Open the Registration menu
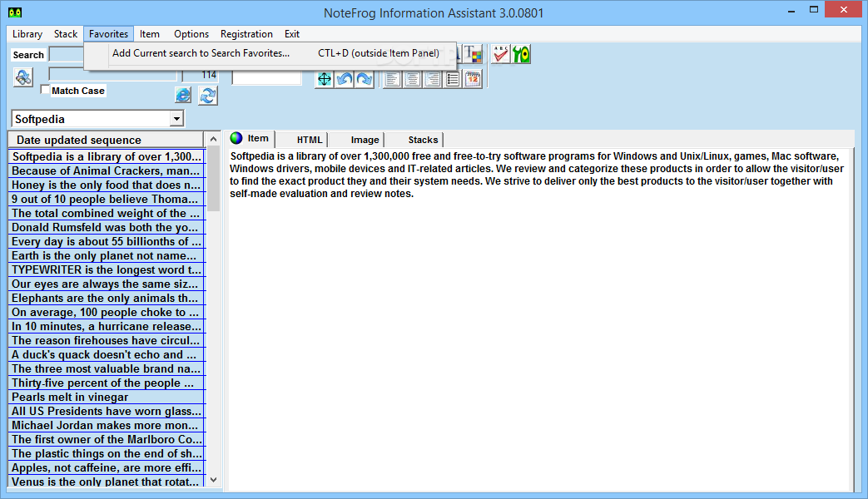The image size is (868, 499). point(246,34)
